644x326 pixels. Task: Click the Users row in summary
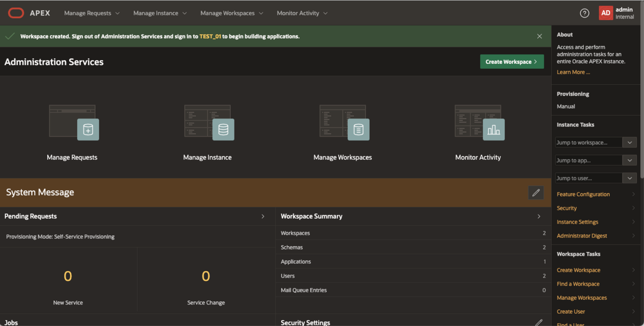point(413,276)
